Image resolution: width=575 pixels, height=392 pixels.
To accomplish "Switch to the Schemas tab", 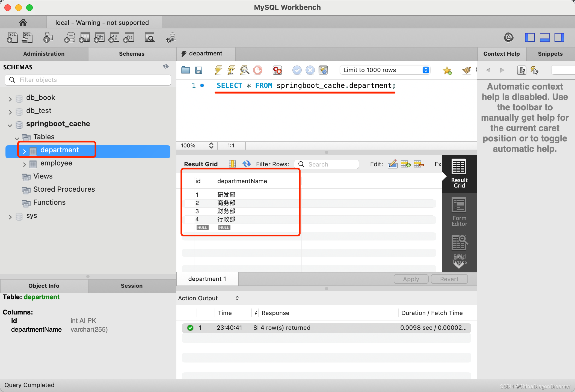I will 132,54.
